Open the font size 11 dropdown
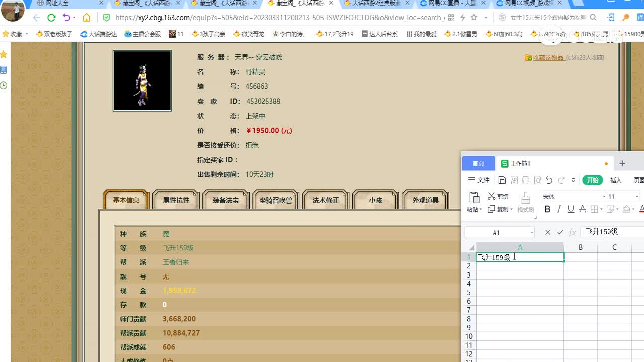The image size is (644, 362). (637, 197)
